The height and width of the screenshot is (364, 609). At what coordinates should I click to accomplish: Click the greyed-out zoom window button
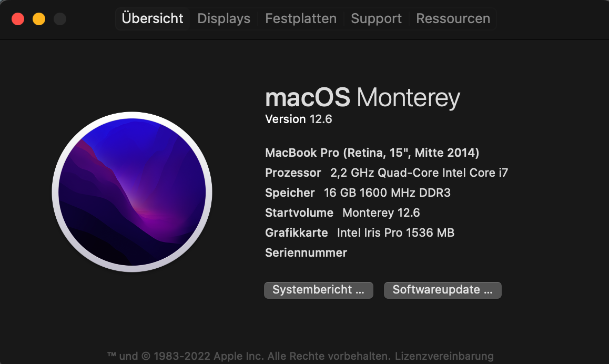tap(60, 19)
